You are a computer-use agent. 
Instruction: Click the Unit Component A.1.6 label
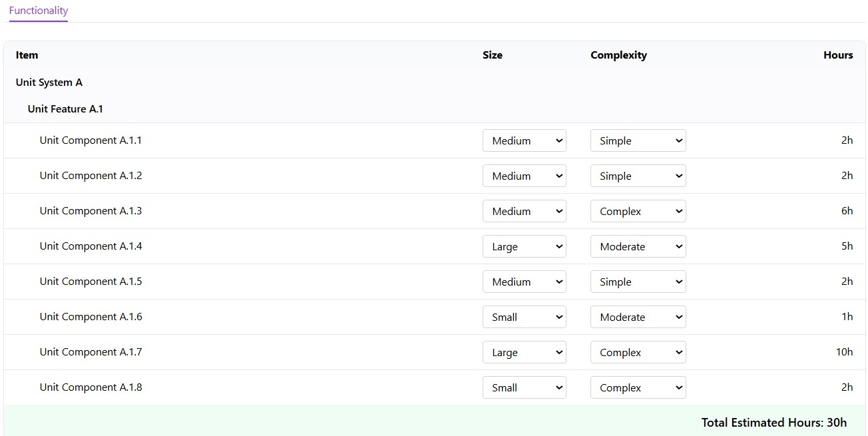point(91,317)
